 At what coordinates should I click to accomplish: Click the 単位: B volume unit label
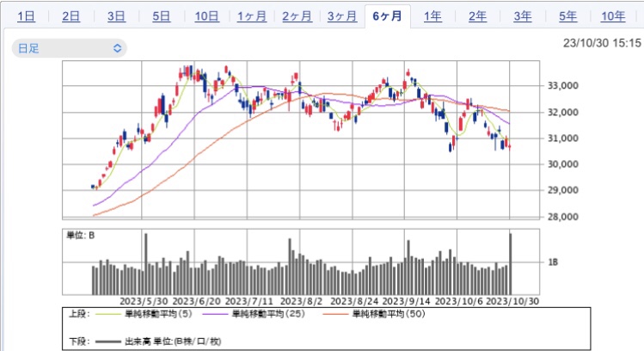pyautogui.click(x=81, y=236)
